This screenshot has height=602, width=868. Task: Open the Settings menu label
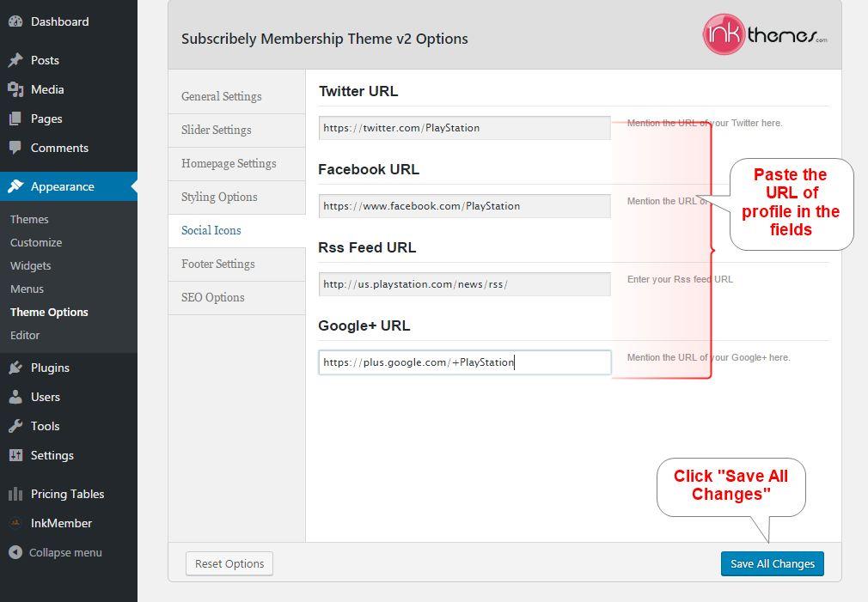[x=52, y=455]
